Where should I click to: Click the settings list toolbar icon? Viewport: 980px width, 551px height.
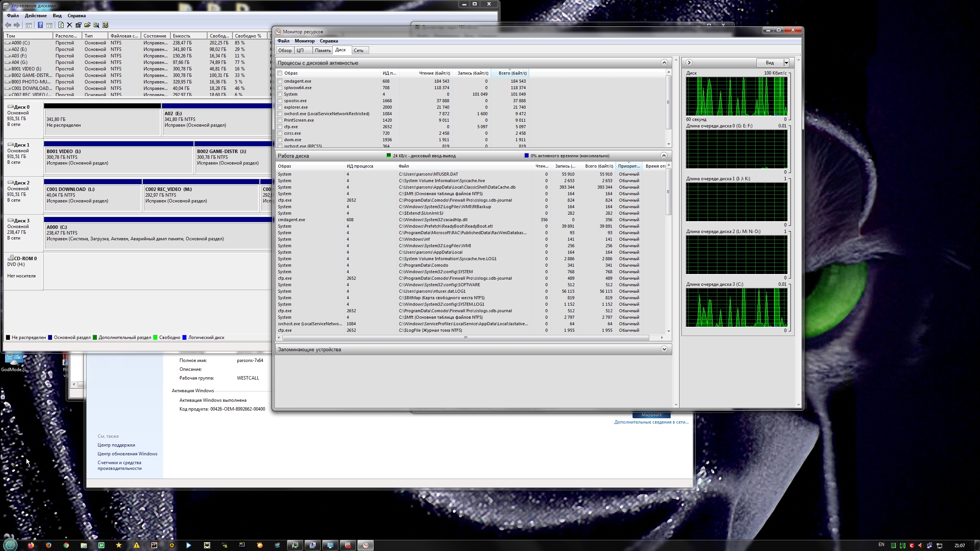(x=105, y=25)
